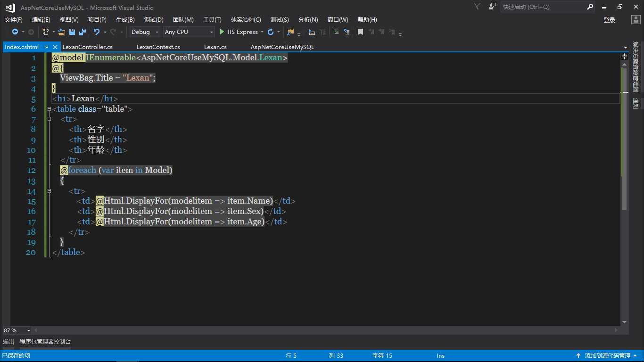
Task: Switch to the LexanController.cs tab
Action: coord(88,47)
